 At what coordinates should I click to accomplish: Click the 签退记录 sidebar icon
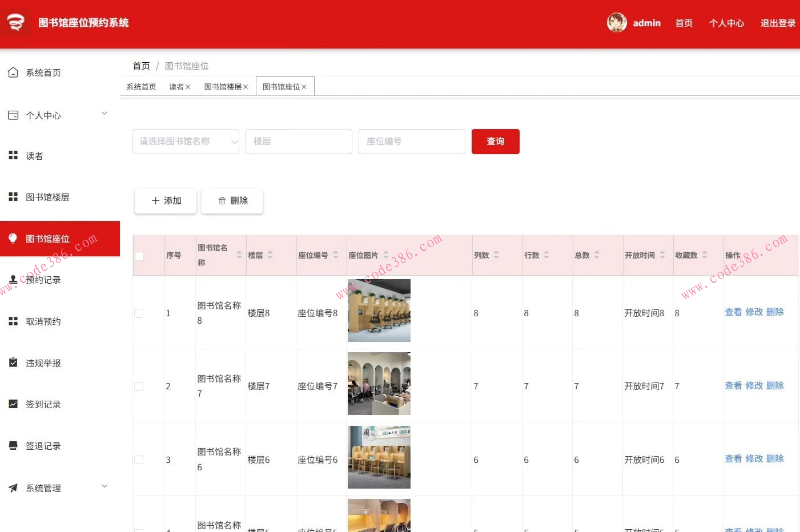(13, 446)
